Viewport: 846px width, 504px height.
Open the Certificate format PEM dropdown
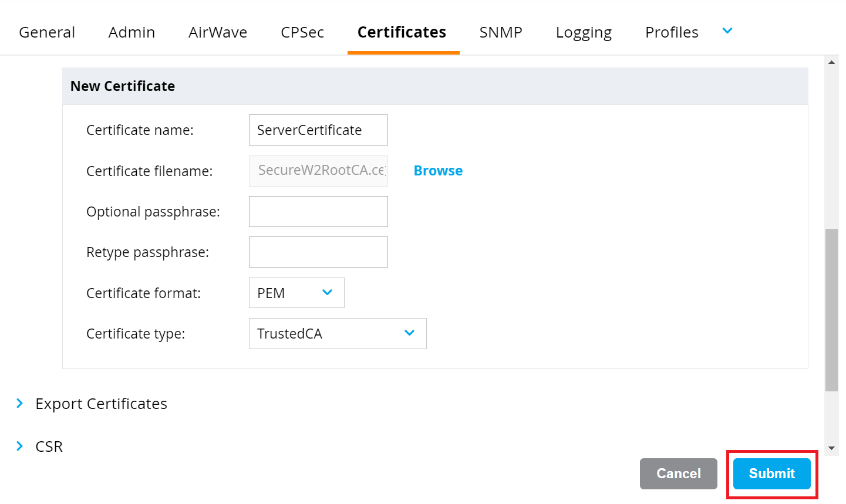point(296,293)
